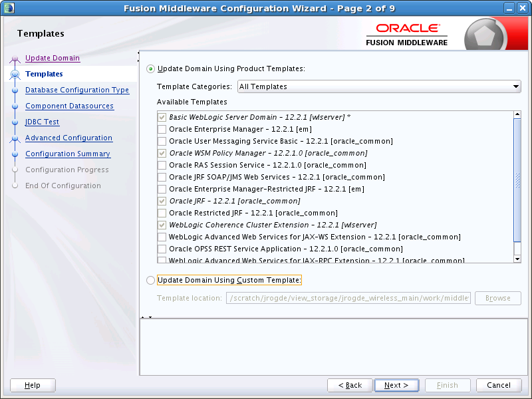Click the Configuration Summary step bullet
Screen dimensions: 532x399
pyautogui.click(x=15, y=154)
